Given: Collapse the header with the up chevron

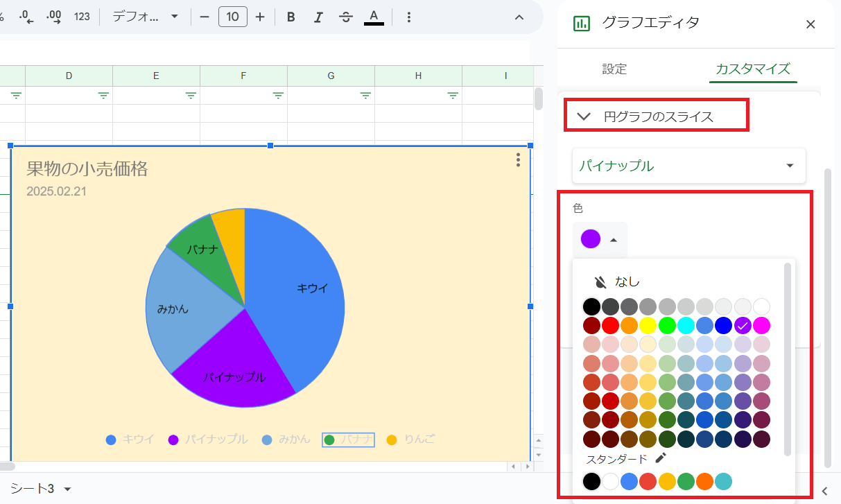Looking at the screenshot, I should pyautogui.click(x=519, y=17).
